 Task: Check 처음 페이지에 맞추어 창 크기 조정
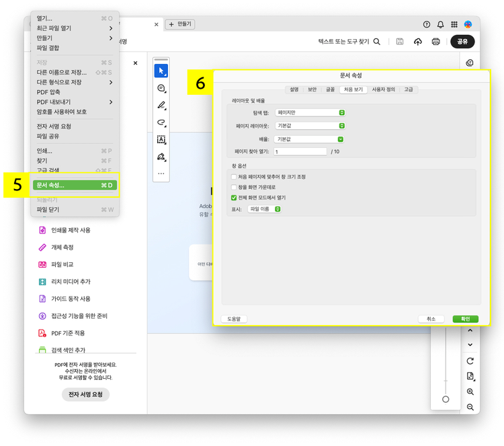(234, 177)
